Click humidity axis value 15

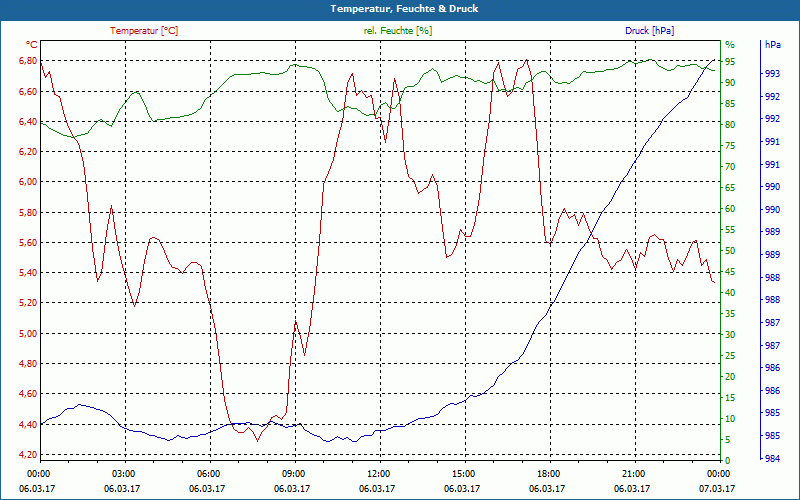[730, 397]
